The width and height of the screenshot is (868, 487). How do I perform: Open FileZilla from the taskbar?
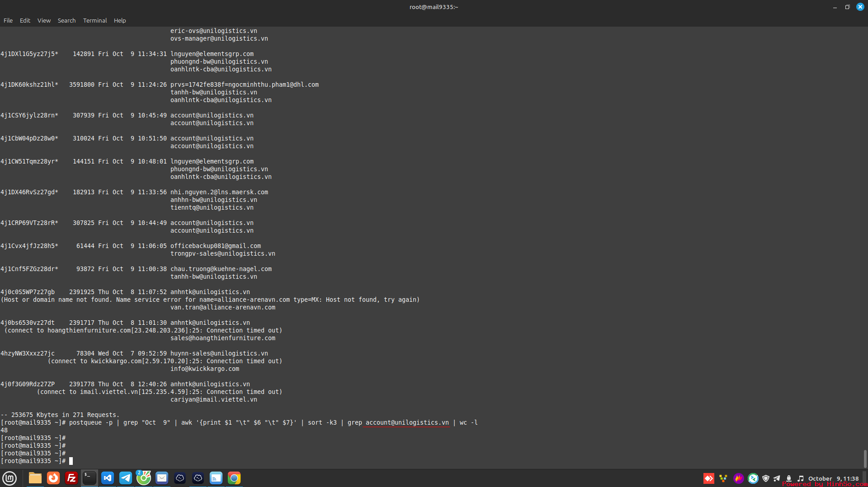pyautogui.click(x=71, y=478)
